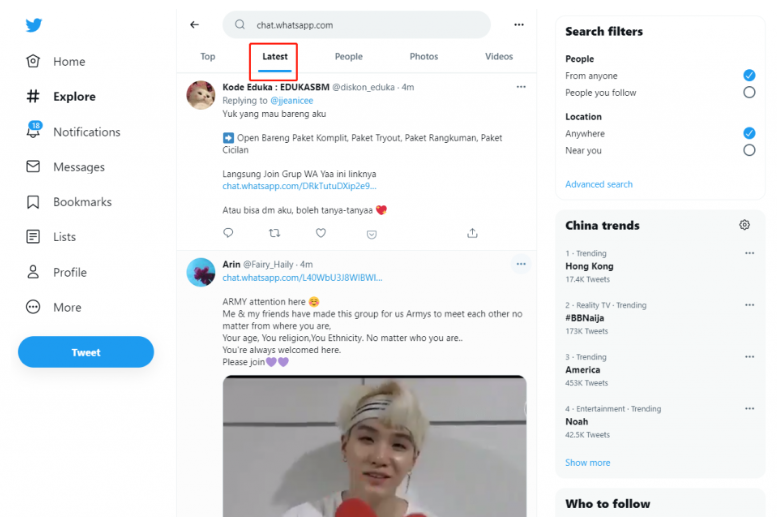The image size is (777, 528).
Task: Open the @jjeanicee mention link
Action: 292,101
